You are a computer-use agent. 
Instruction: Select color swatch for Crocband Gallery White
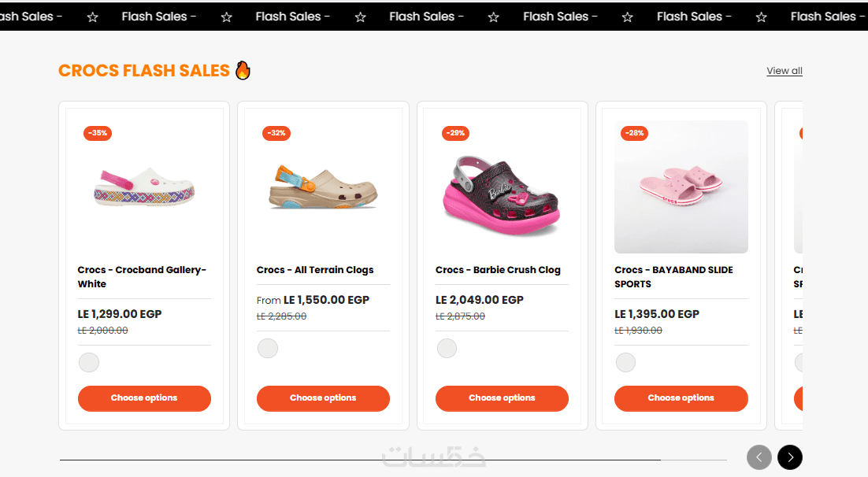pos(89,362)
